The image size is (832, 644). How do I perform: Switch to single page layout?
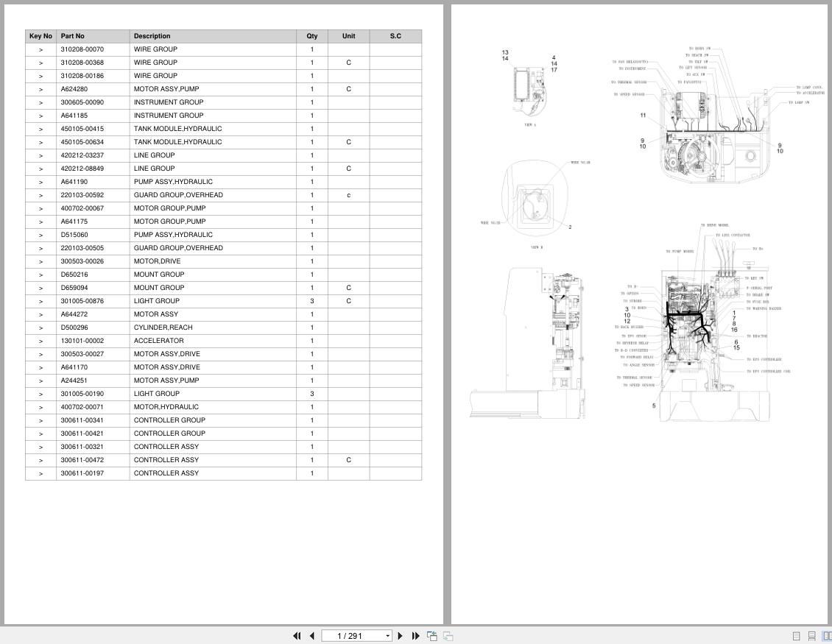coord(797,635)
